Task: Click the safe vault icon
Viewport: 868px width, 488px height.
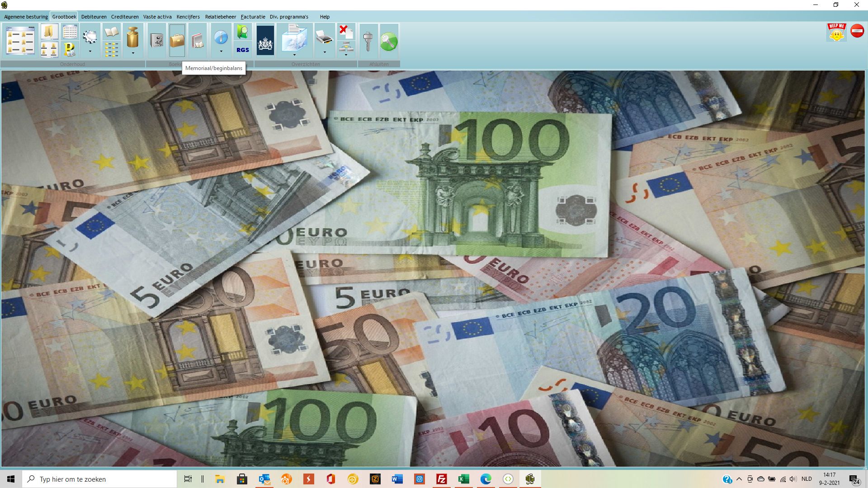Action: (157, 41)
